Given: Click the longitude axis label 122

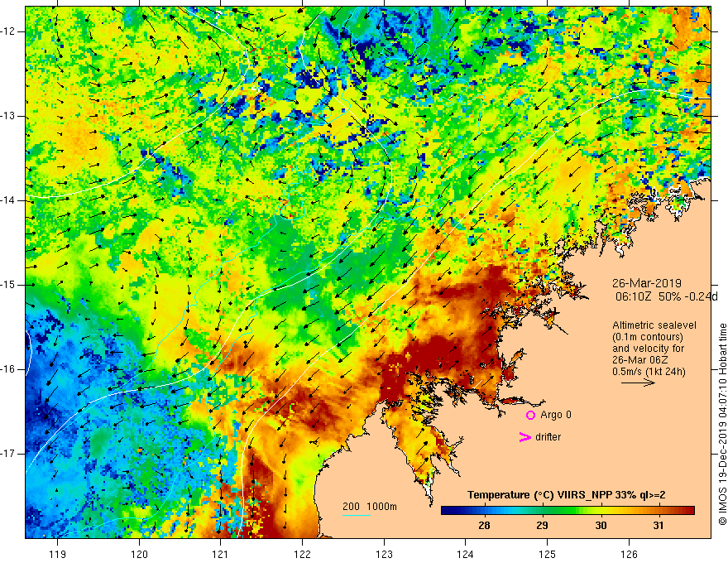Looking at the screenshot, I should (x=302, y=554).
